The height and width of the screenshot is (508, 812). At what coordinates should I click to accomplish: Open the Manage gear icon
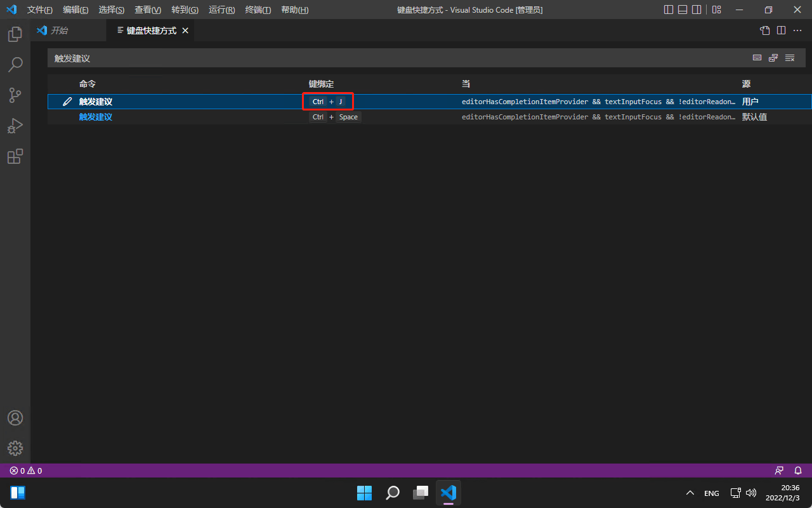pos(15,448)
